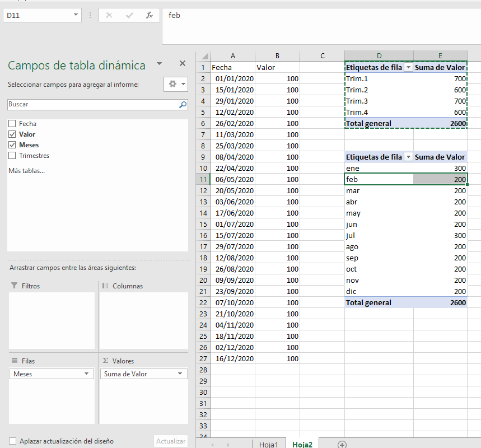481x448 pixels.
Task: Click the search magnifier icon in Buscar
Action: pos(183,104)
